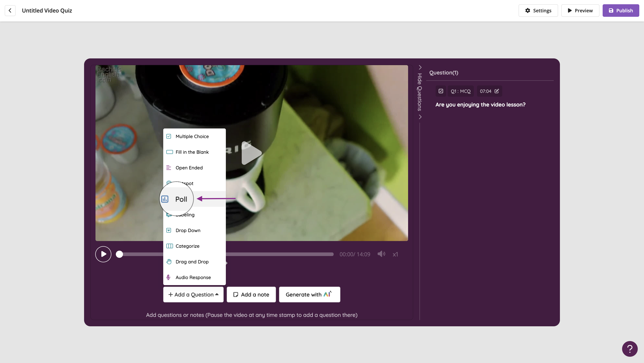Click the MCQ checkbox icon for Q1
644x363 pixels.
click(x=441, y=91)
